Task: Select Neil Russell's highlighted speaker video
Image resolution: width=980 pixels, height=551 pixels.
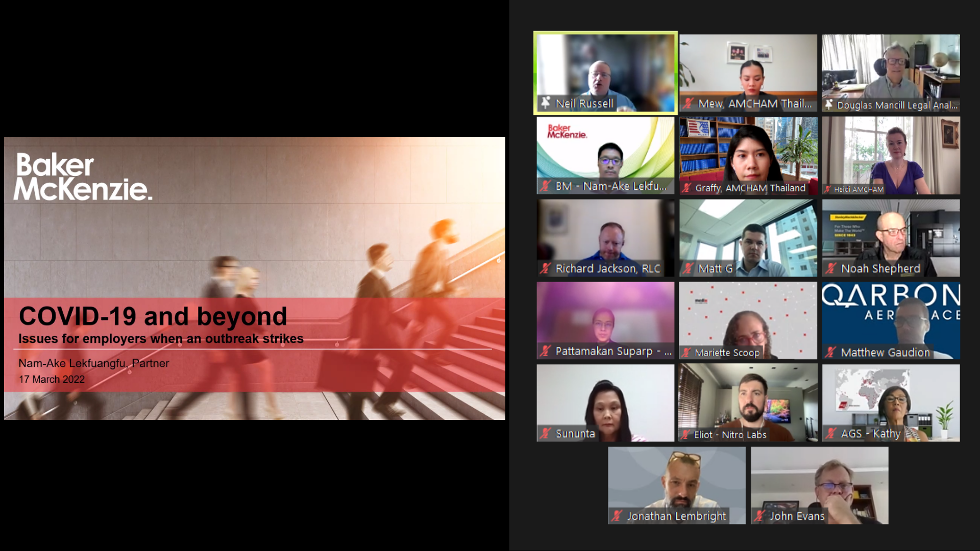Action: pos(605,73)
